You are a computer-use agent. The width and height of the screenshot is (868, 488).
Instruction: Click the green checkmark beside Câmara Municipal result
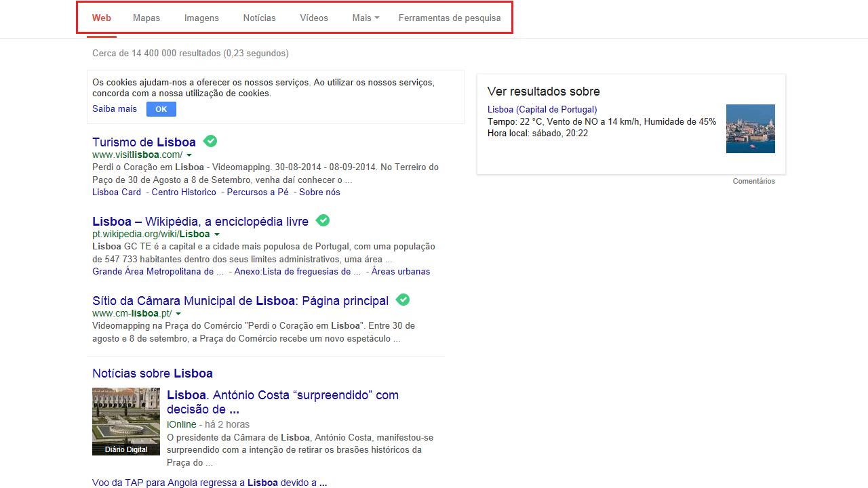(403, 300)
